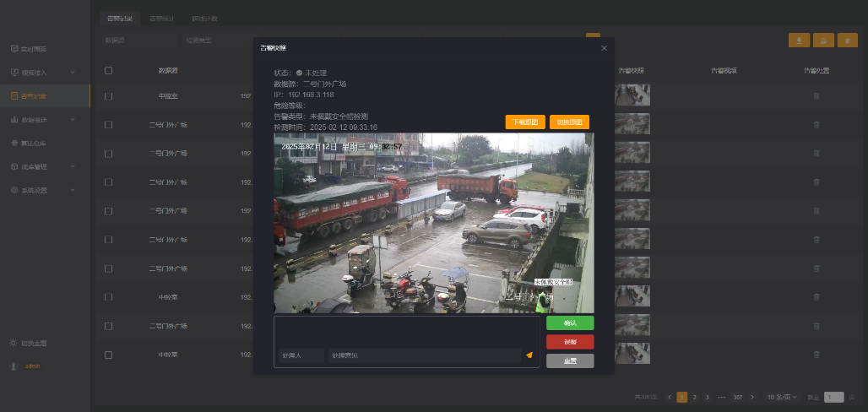Check the first 中控室 row checkbox
Image resolution: width=868 pixels, height=412 pixels.
[x=108, y=95]
